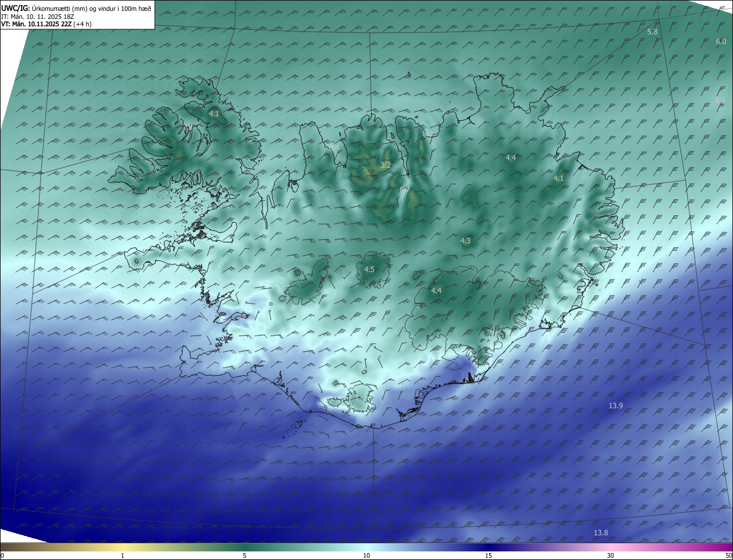
Task: Click the 4.1 value on the Westfjords peninsula
Action: pyautogui.click(x=214, y=114)
